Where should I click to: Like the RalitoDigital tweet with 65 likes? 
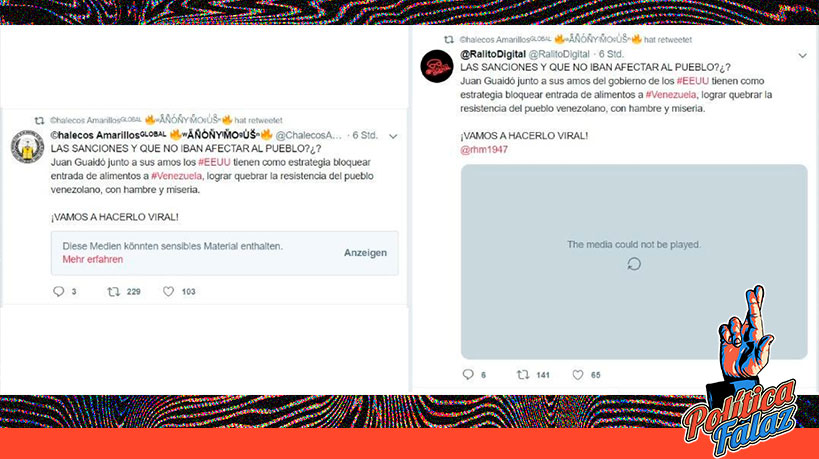[x=578, y=374]
